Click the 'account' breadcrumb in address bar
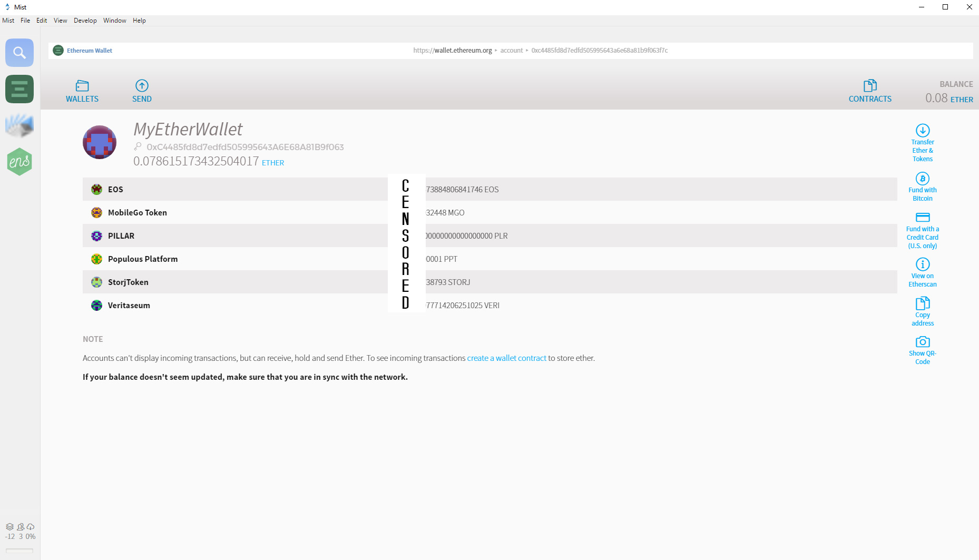 pyautogui.click(x=512, y=51)
